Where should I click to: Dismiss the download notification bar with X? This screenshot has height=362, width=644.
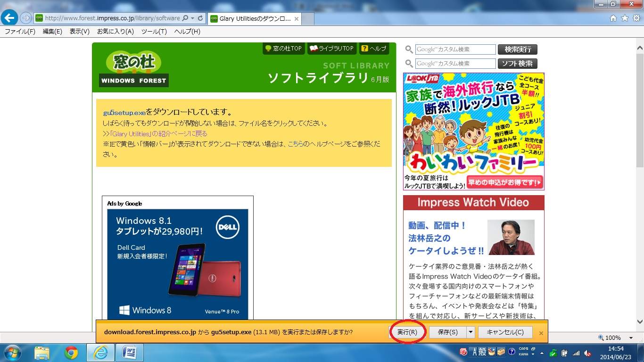541,333
